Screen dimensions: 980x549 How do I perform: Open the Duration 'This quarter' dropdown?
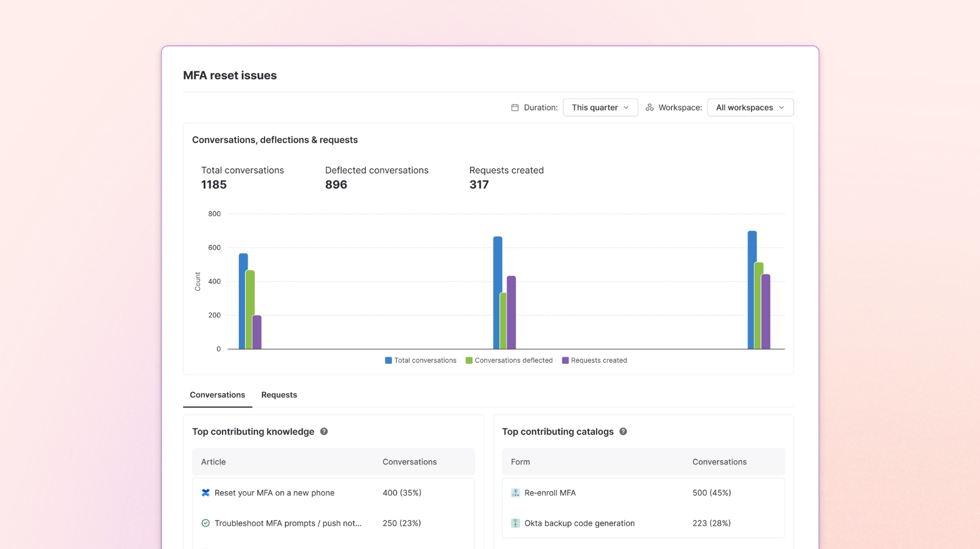[600, 107]
